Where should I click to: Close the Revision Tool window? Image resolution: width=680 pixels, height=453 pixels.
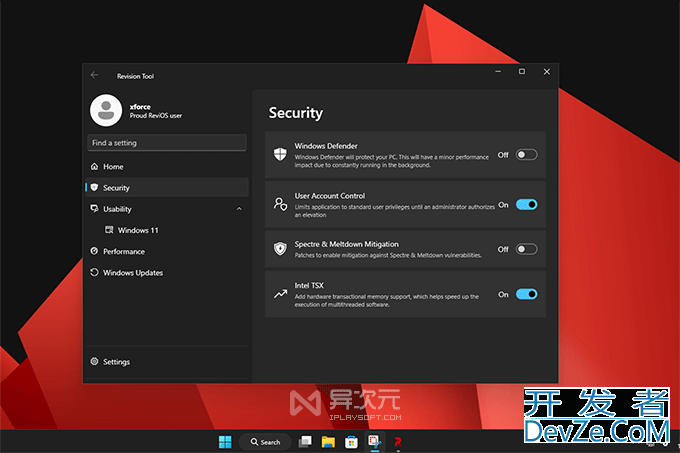tap(546, 72)
